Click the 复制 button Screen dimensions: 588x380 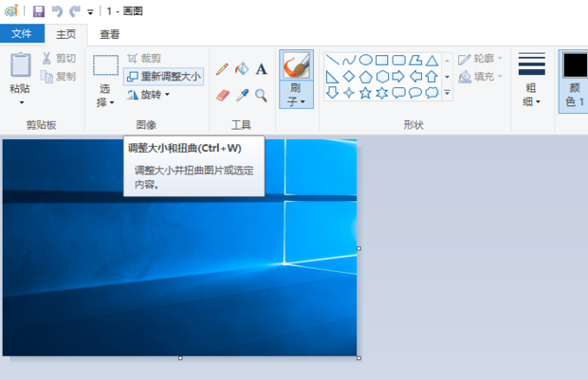(59, 77)
